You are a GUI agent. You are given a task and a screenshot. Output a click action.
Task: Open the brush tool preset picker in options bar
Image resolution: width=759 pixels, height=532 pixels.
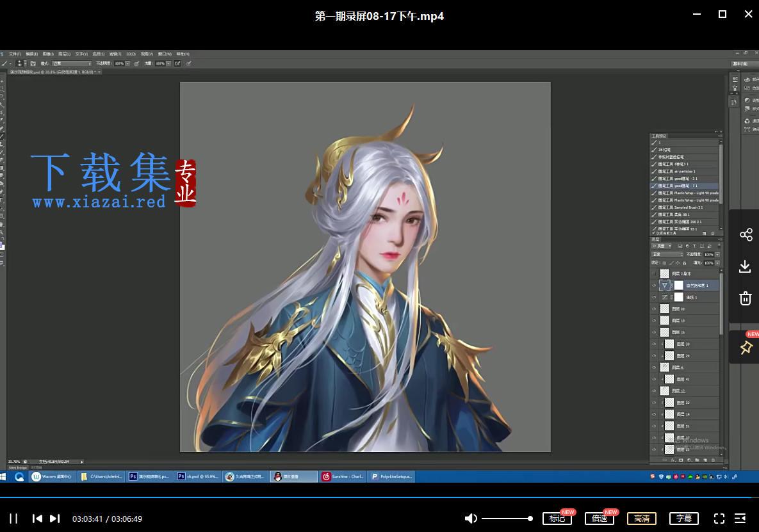coord(6,63)
